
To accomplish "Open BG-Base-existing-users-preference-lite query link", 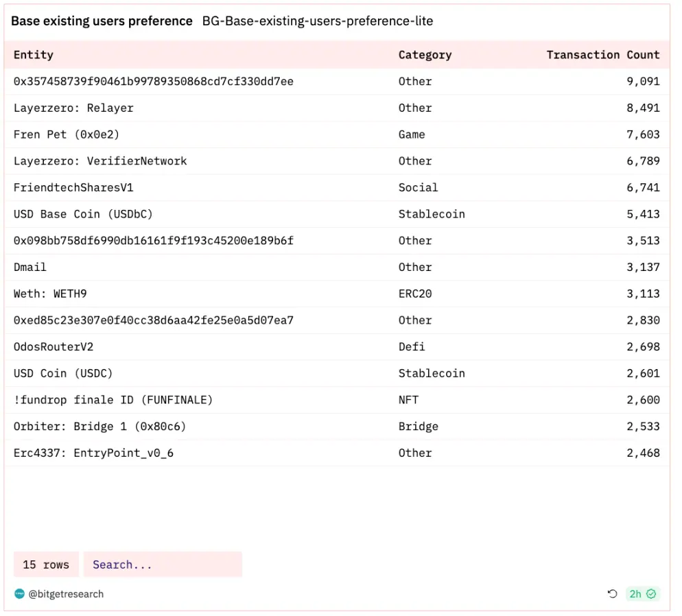I will (x=318, y=21).
